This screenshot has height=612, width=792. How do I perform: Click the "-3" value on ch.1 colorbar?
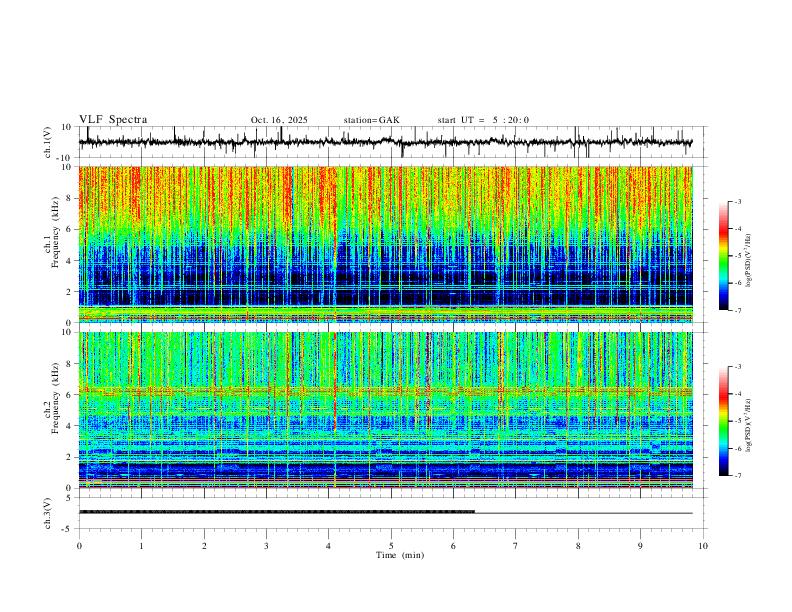tap(738, 201)
